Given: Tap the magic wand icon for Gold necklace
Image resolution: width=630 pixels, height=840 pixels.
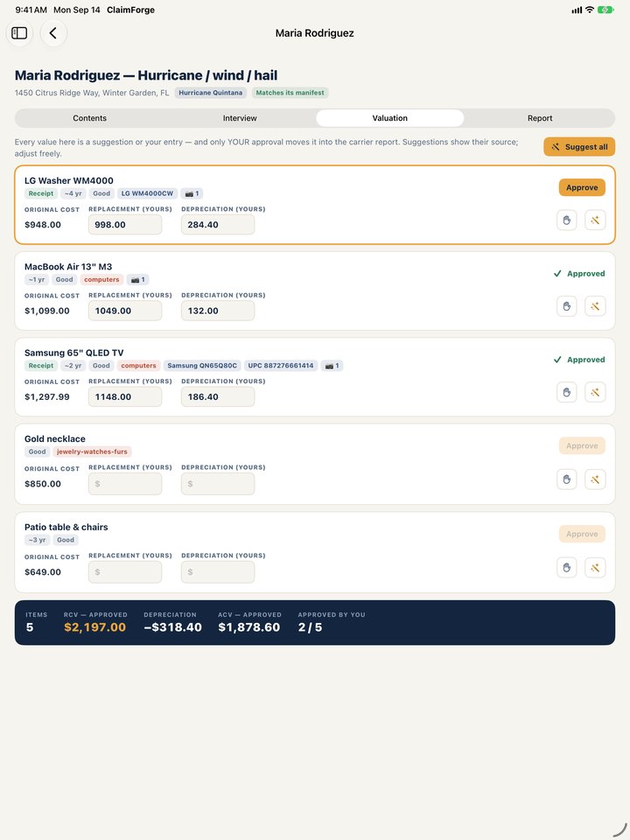Looking at the screenshot, I should coord(595,479).
